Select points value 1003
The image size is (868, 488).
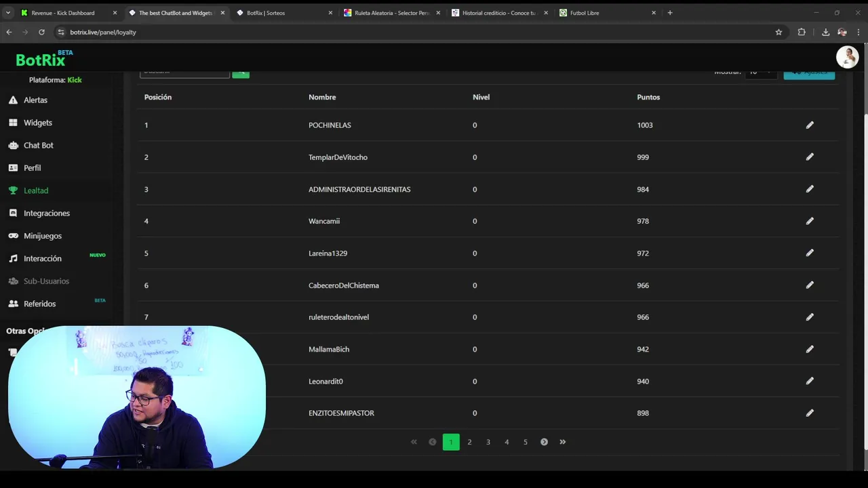tap(645, 125)
